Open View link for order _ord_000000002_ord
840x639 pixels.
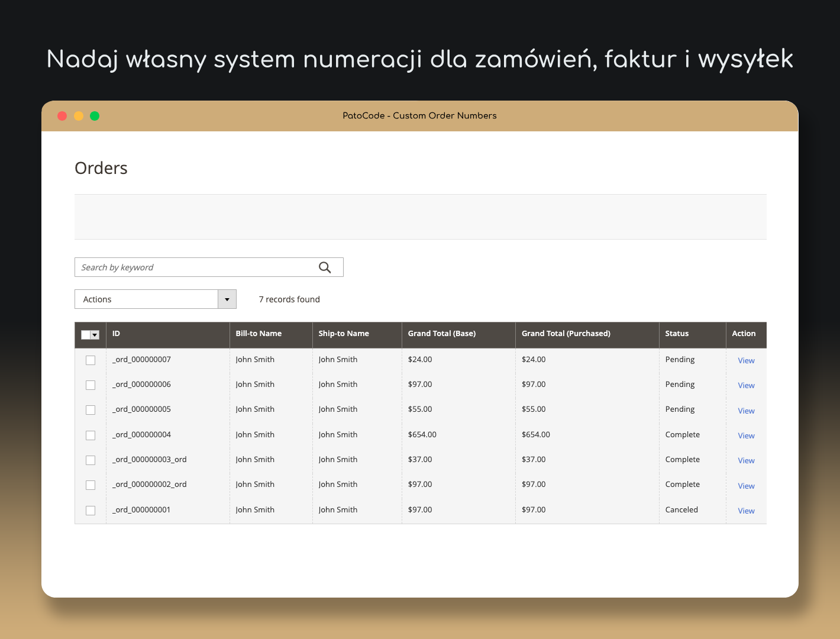(x=746, y=486)
